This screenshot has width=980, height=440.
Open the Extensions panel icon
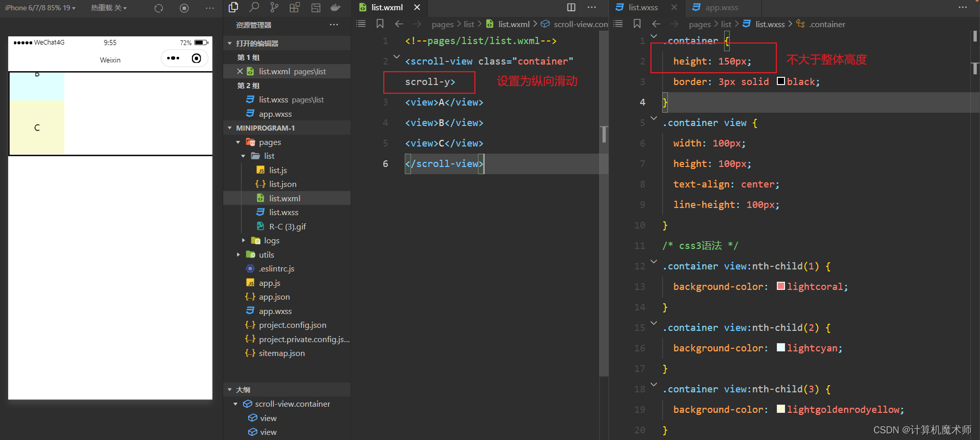[295, 7]
